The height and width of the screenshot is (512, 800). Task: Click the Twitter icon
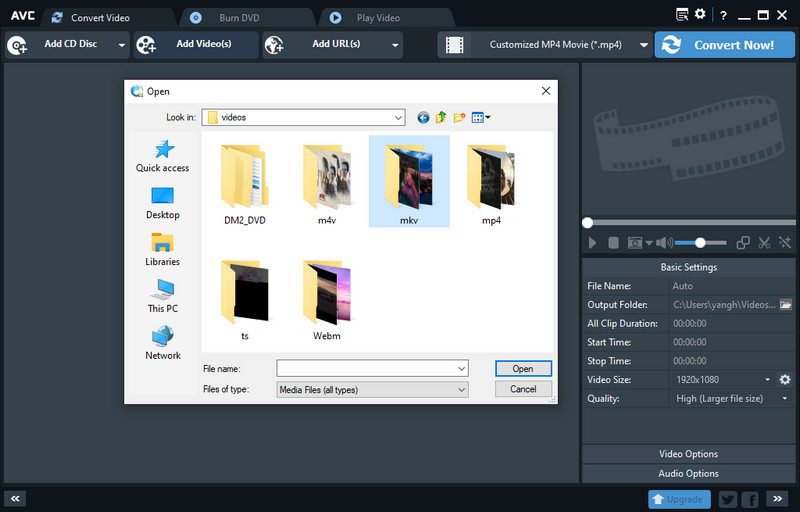728,499
